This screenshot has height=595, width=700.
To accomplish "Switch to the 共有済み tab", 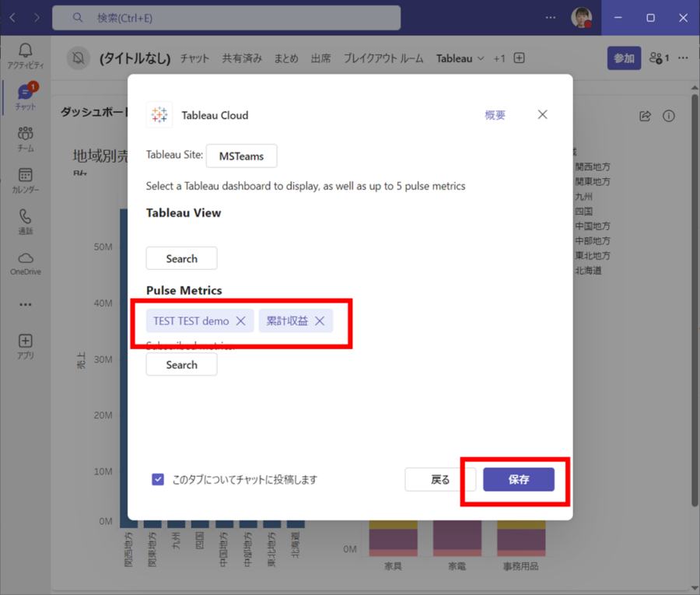I will pos(242,58).
